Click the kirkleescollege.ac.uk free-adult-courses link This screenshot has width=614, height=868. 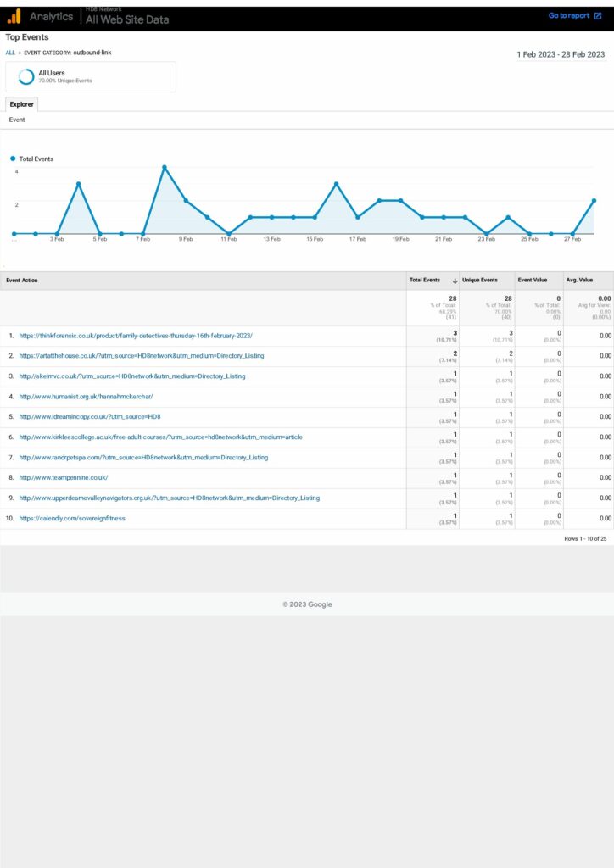pyautogui.click(x=160, y=437)
